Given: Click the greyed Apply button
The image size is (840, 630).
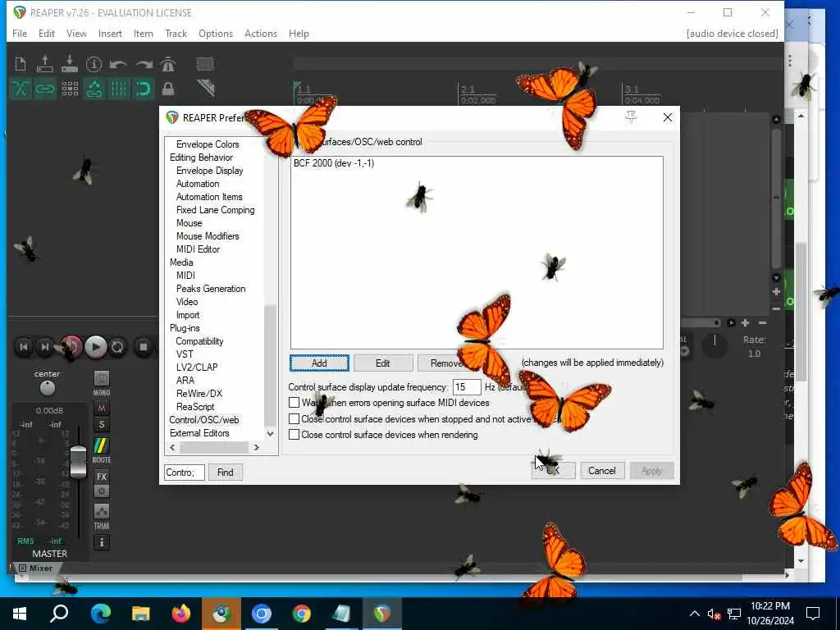Looking at the screenshot, I should [x=652, y=470].
